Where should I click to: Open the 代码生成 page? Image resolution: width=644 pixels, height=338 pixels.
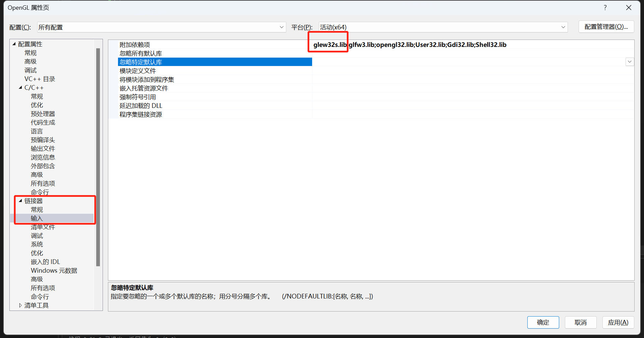click(x=43, y=123)
